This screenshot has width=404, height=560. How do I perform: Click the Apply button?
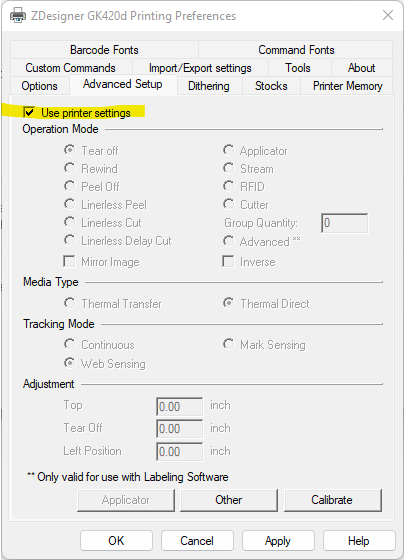(x=278, y=541)
